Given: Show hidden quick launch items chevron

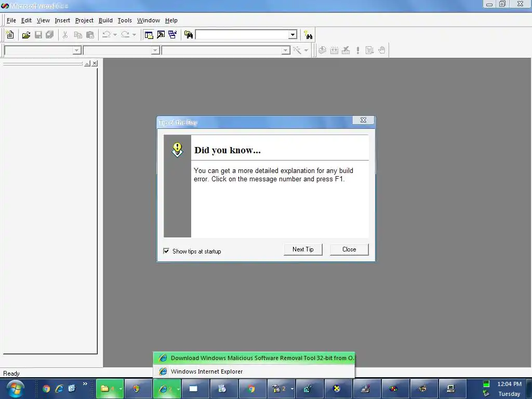Looking at the screenshot, I should click(x=85, y=384).
